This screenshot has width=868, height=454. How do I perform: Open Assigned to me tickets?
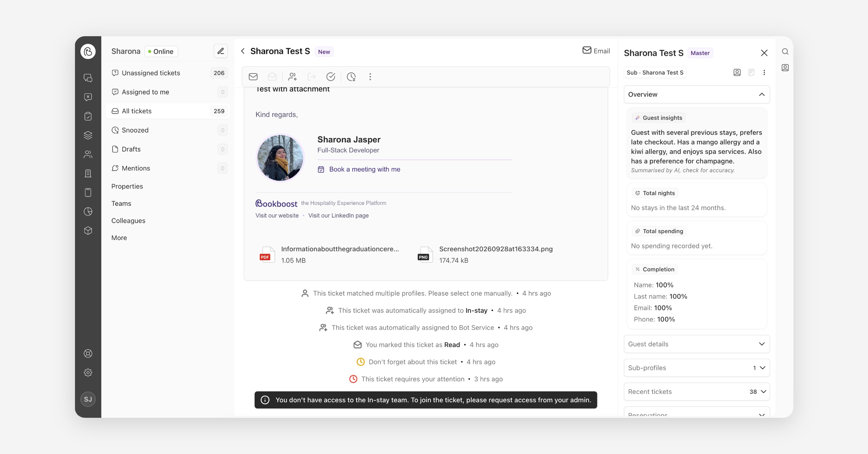(x=167, y=92)
